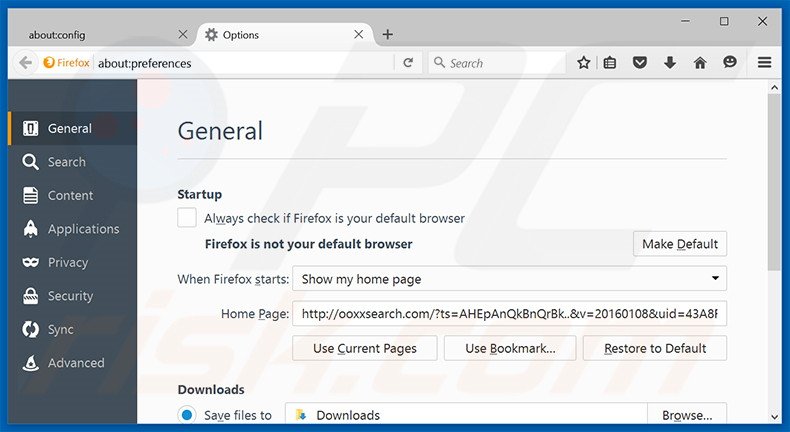The height and width of the screenshot is (432, 790).
Task: Show bookmarks list icon
Action: point(610,63)
